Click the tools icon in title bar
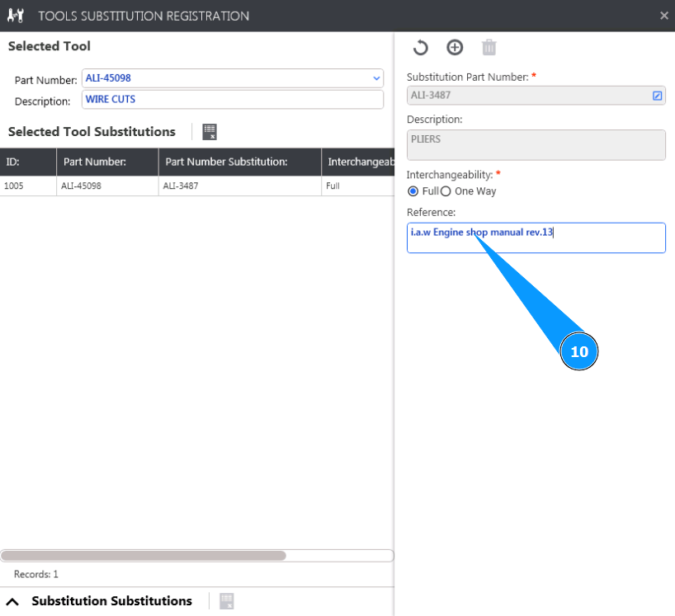Viewport: 675px width, 616px height. 16,16
